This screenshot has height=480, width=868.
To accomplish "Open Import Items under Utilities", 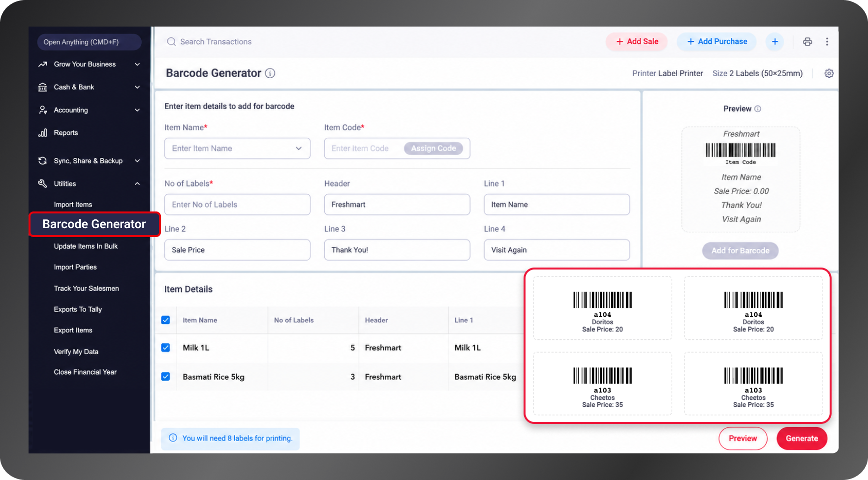I will [73, 205].
